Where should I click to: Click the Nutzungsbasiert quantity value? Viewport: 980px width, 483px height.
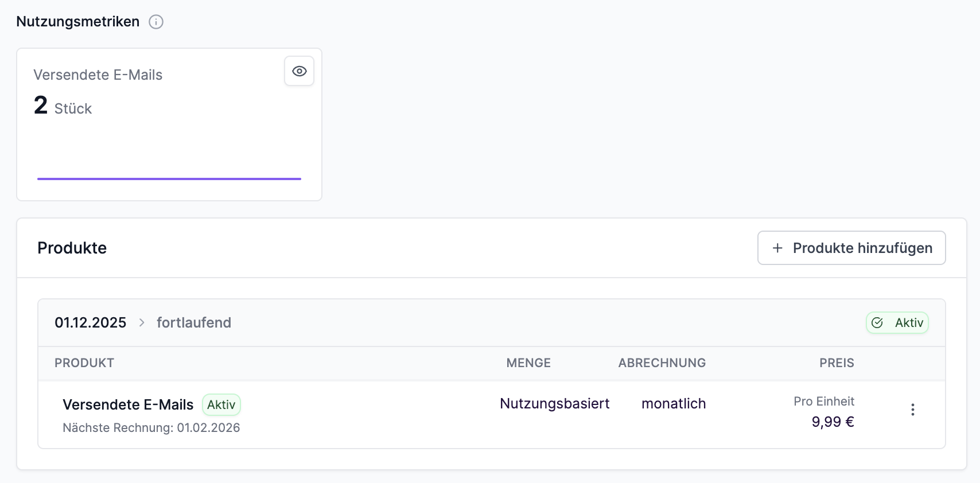555,403
